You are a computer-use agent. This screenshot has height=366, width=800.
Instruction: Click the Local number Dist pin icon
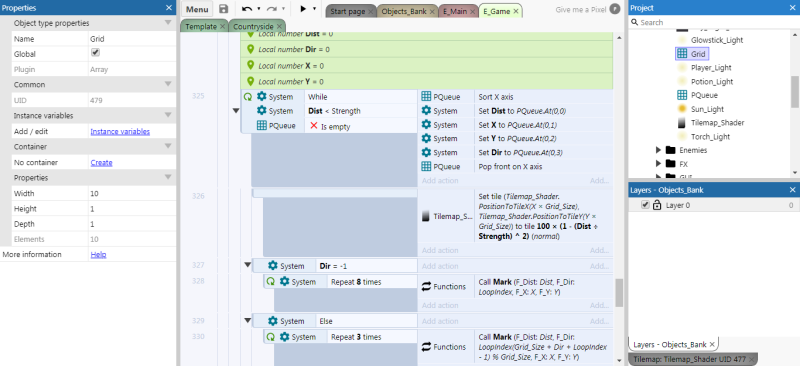click(x=251, y=34)
